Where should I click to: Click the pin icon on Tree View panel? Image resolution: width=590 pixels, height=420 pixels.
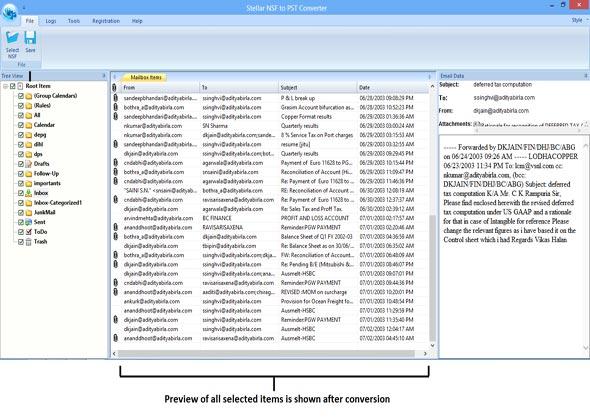click(104, 76)
